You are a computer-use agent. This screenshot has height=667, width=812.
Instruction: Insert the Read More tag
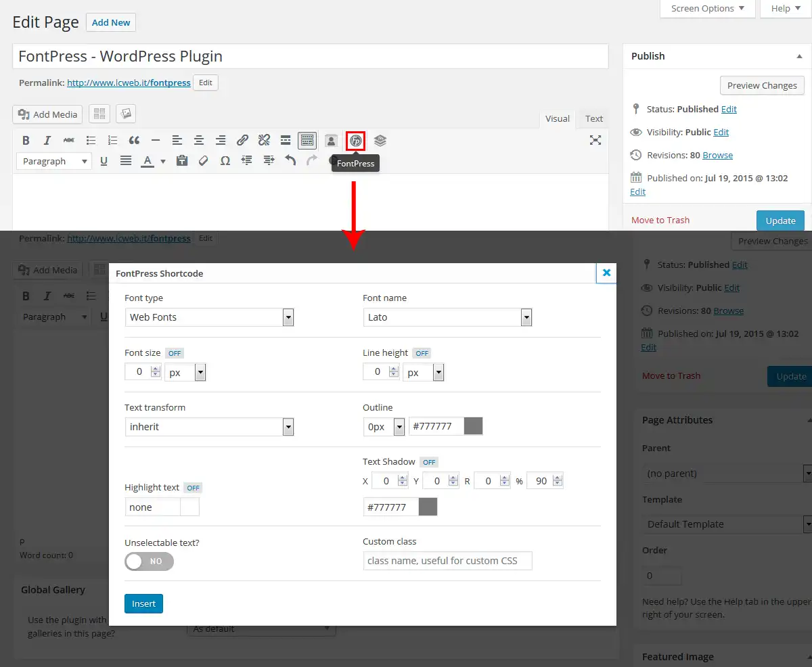(286, 140)
